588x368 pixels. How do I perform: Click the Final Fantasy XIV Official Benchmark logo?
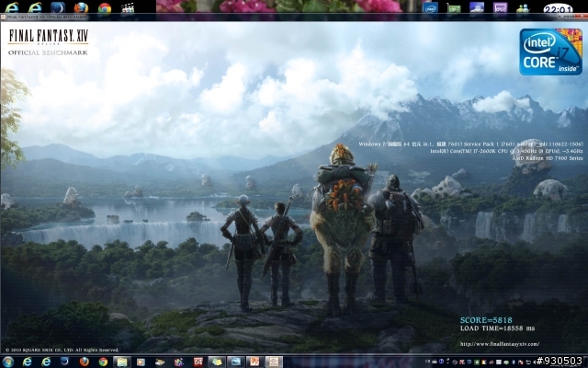[x=48, y=41]
